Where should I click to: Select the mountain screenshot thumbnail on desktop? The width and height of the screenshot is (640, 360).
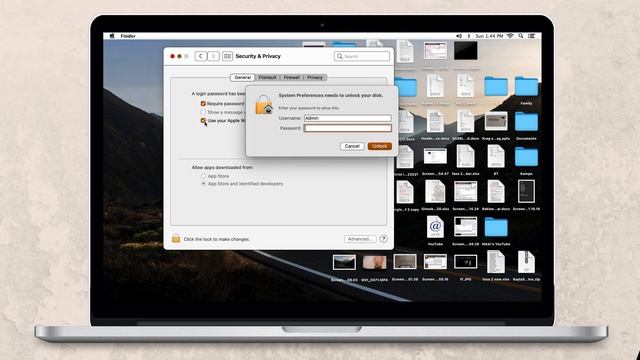tap(344, 262)
